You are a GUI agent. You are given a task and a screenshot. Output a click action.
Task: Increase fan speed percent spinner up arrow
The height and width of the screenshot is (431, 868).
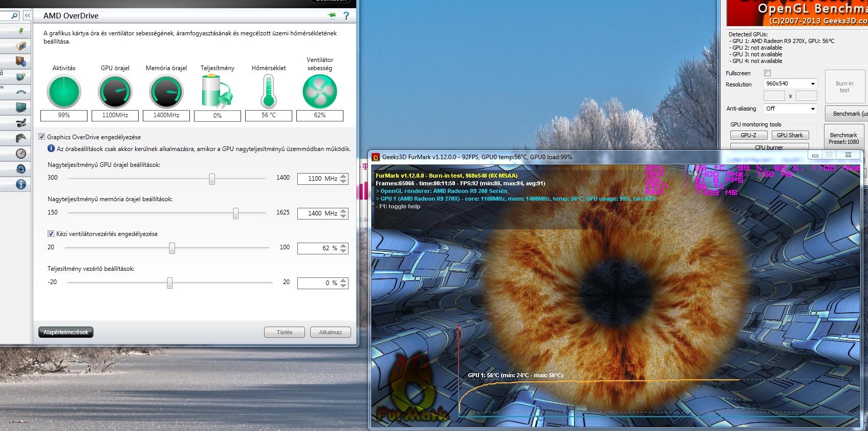pos(343,246)
